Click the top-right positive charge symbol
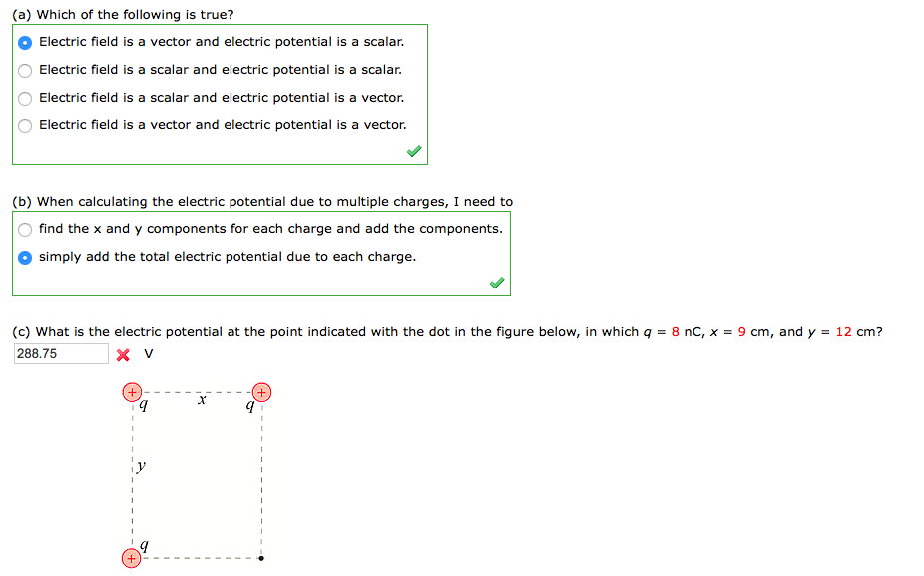The height and width of the screenshot is (576, 924). (x=261, y=392)
